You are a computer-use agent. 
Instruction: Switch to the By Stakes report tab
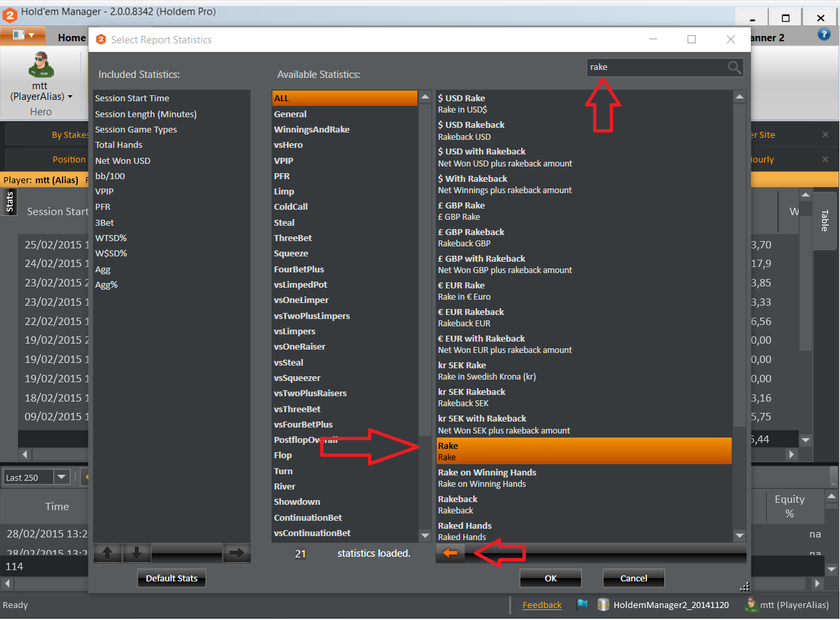[70, 135]
